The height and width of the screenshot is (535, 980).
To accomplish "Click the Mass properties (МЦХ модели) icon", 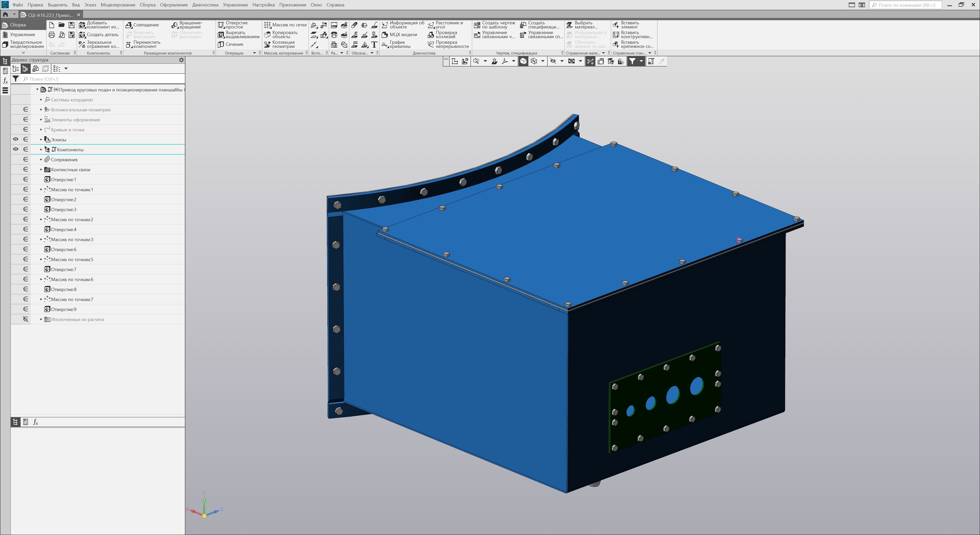I will pyautogui.click(x=385, y=35).
